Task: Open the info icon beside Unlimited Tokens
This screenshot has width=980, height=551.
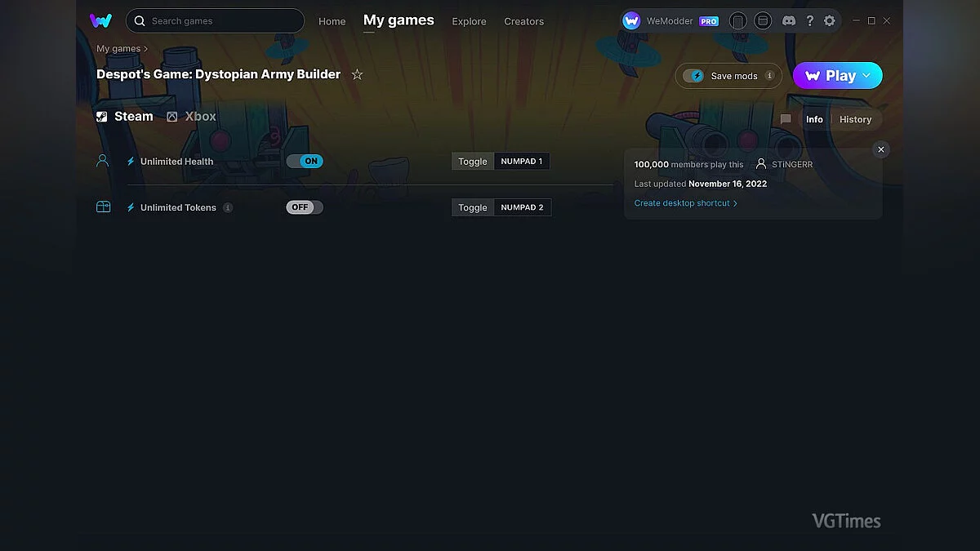Action: (x=228, y=207)
